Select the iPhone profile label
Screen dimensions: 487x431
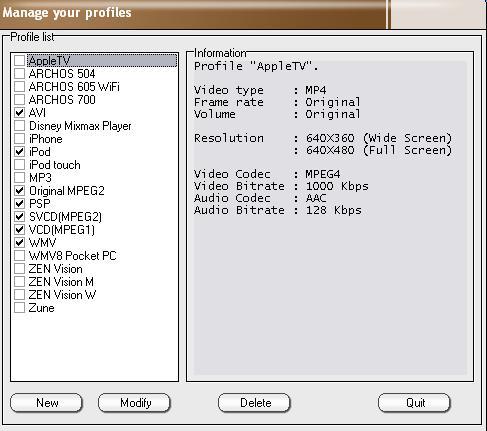46,139
